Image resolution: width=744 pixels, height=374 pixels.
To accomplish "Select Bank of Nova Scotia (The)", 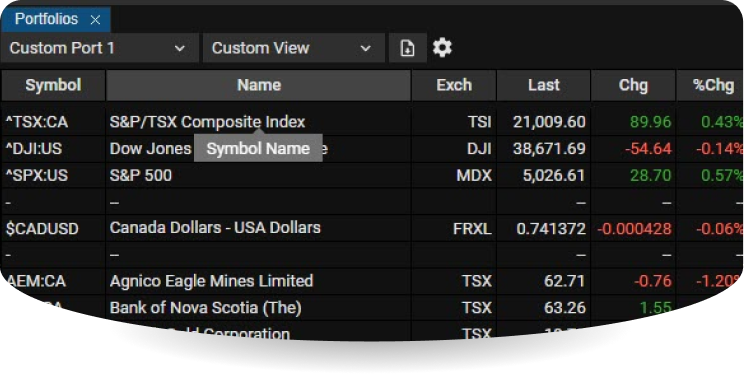I will [x=205, y=308].
